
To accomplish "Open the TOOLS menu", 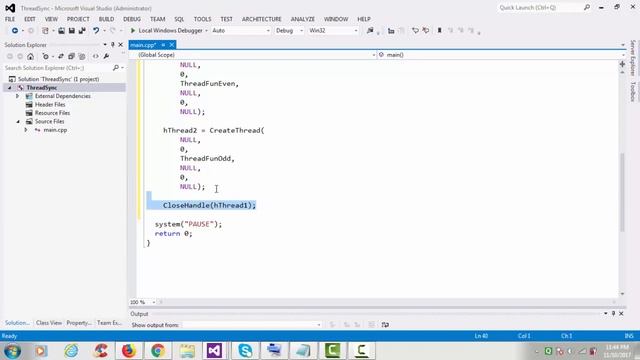I will (202, 19).
